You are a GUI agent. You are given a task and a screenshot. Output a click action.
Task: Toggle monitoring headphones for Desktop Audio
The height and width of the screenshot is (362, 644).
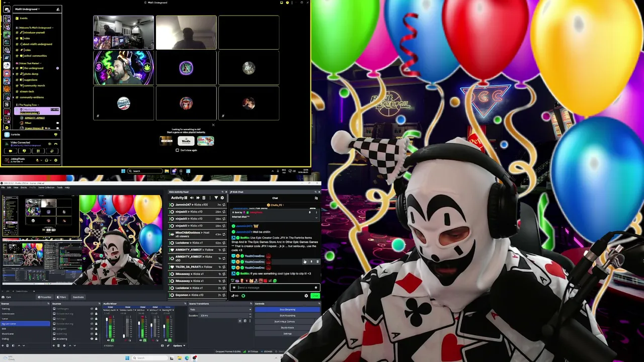113,340
